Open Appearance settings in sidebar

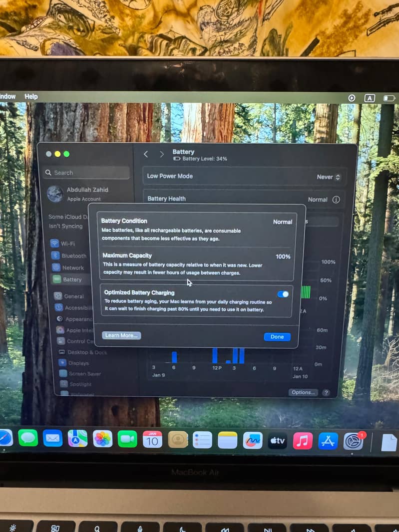coord(74,319)
